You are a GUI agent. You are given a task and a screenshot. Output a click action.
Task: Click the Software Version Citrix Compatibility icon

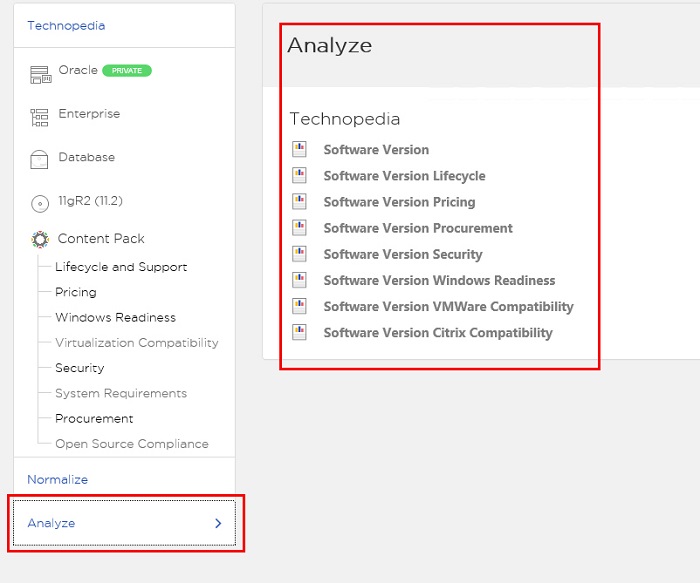pos(299,332)
